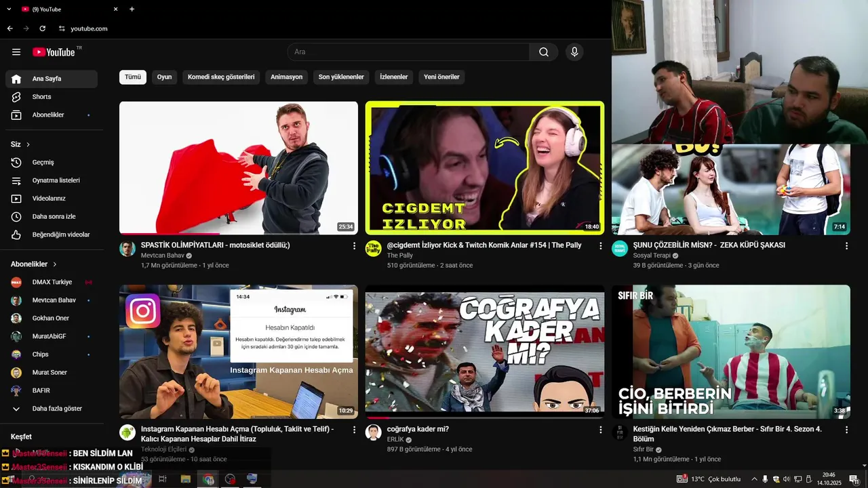This screenshot has height=488, width=868.
Task: Open Videolarınız in sidebar
Action: 52,199
